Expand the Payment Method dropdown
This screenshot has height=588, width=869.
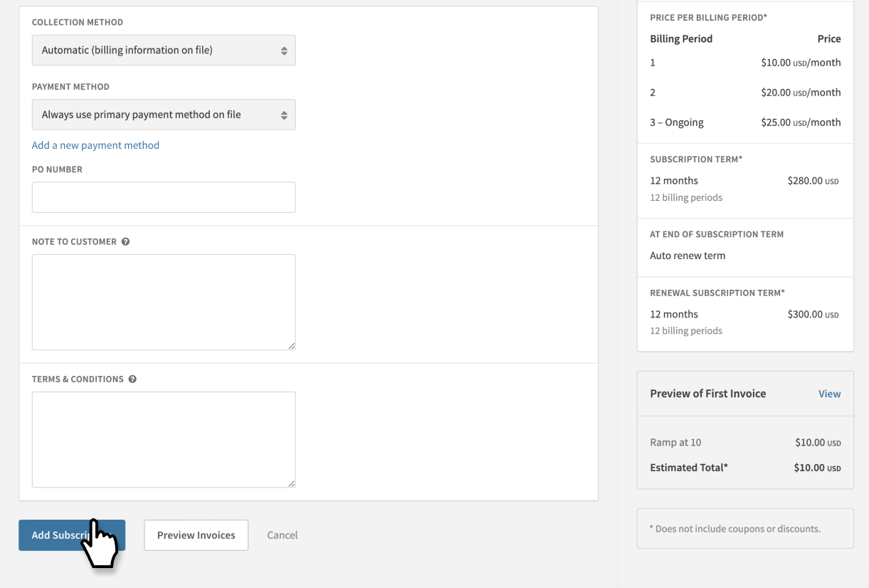point(164,115)
